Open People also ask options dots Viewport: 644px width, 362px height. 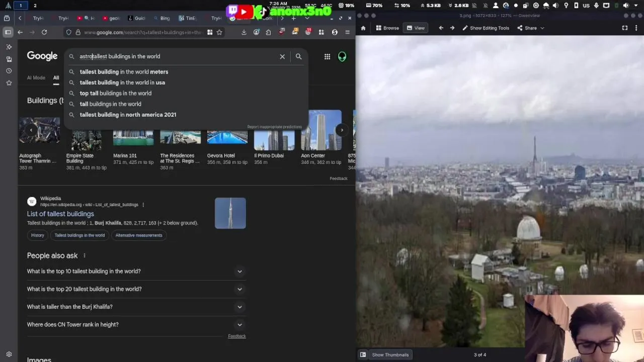[x=84, y=255]
